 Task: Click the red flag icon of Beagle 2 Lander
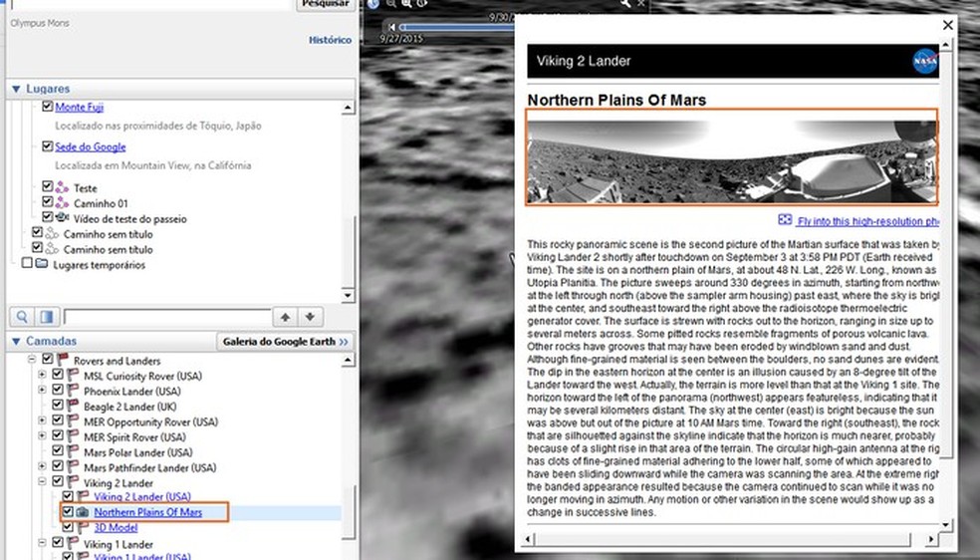click(x=73, y=406)
